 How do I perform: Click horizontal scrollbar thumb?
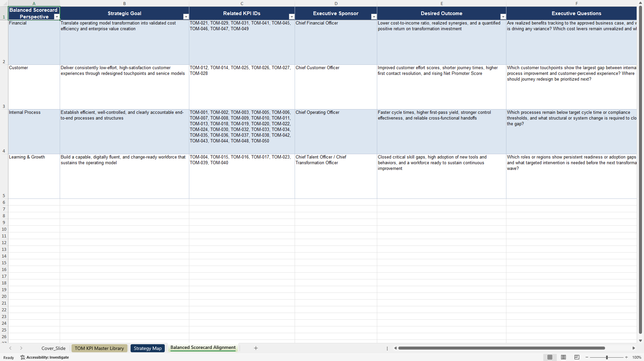point(501,348)
